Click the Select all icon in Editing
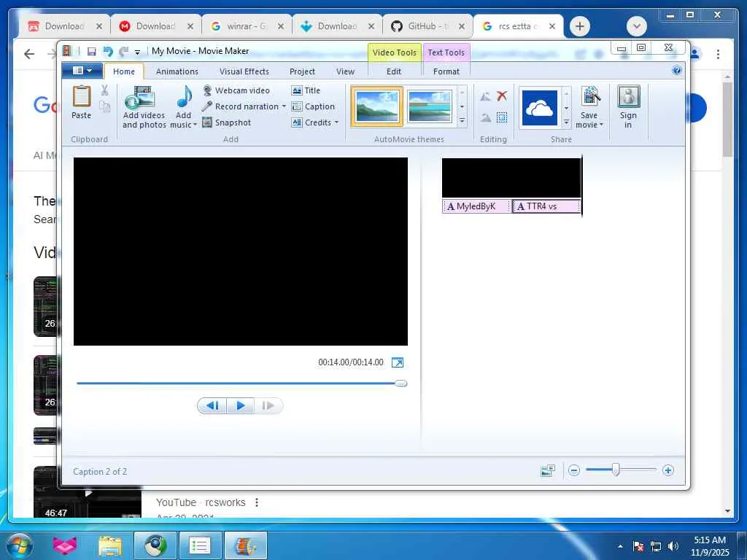The image size is (747, 560). coord(502,117)
